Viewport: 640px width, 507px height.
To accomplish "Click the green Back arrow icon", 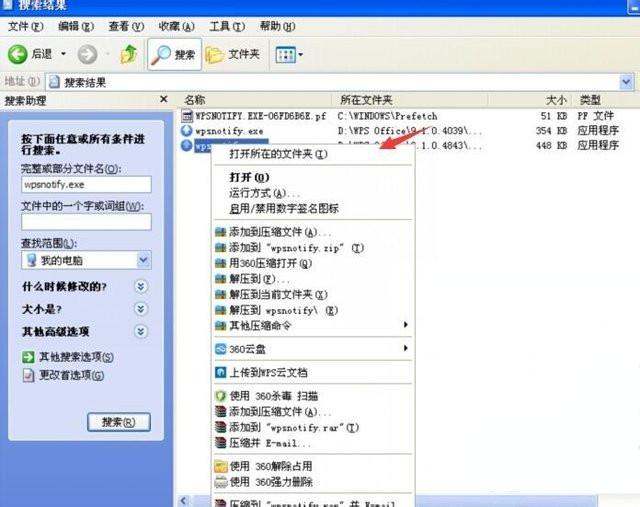I will (x=18, y=54).
